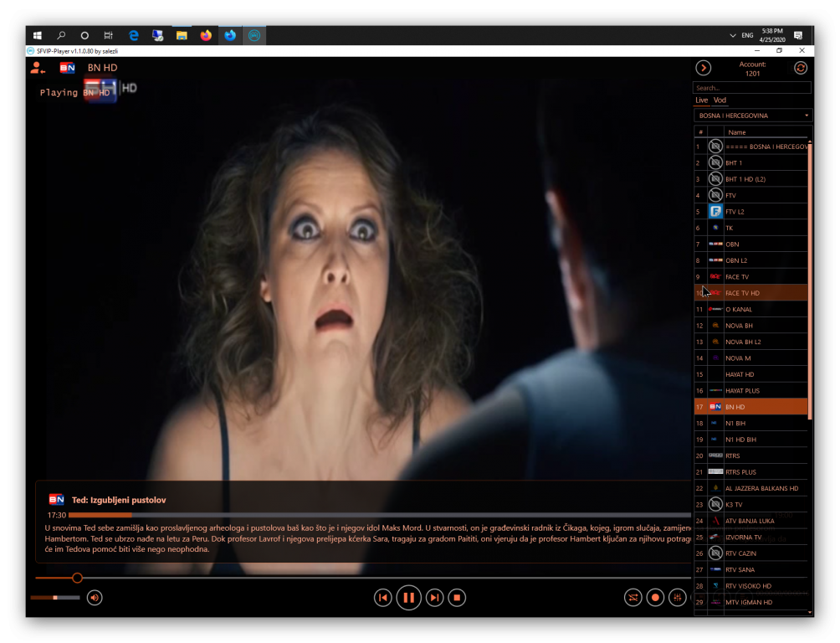Collapse the channel panel with arrow icon

tap(704, 68)
